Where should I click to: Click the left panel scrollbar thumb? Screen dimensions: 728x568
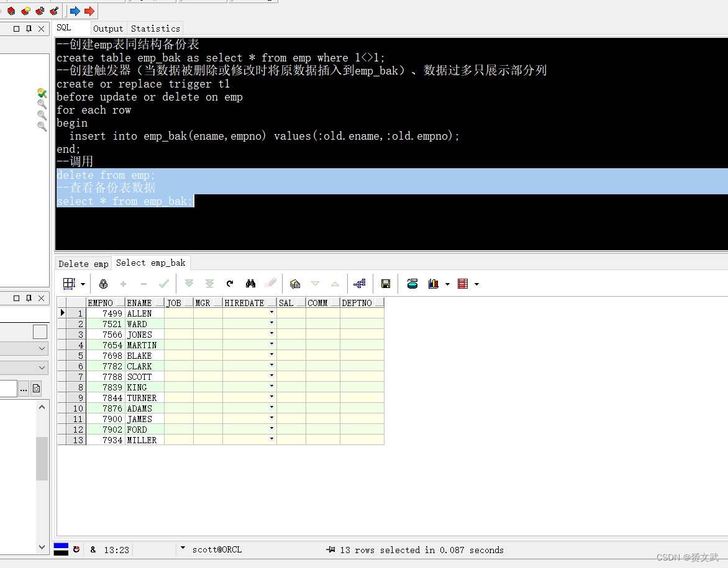pyautogui.click(x=42, y=459)
